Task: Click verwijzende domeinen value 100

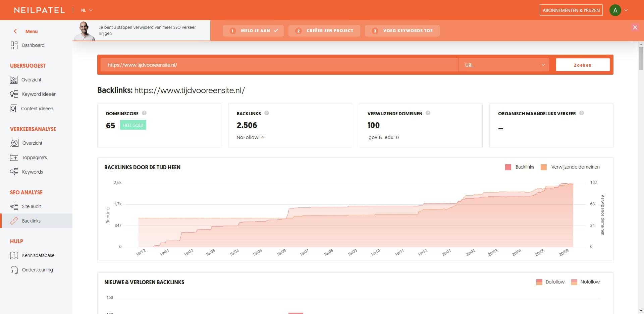Action: tap(373, 125)
